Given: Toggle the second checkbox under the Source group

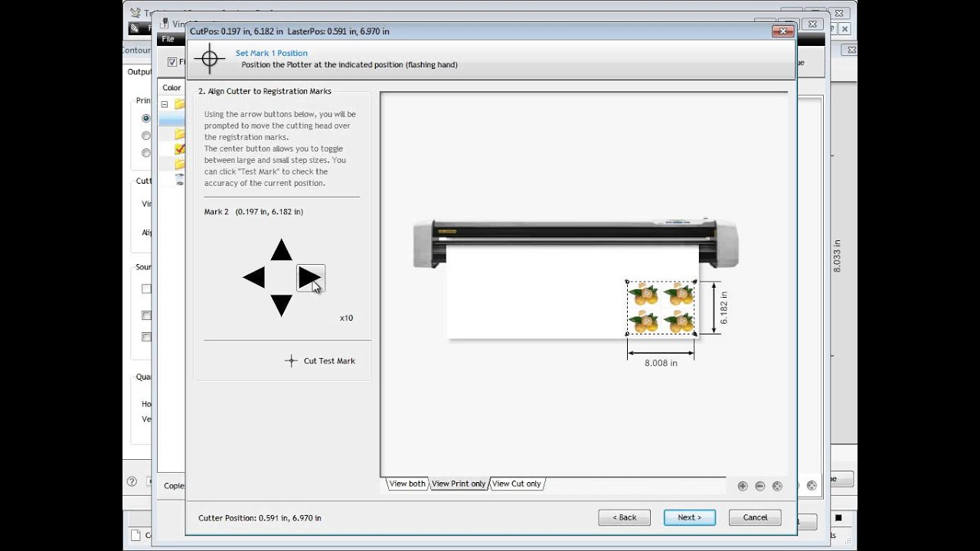Looking at the screenshot, I should pyautogui.click(x=145, y=315).
